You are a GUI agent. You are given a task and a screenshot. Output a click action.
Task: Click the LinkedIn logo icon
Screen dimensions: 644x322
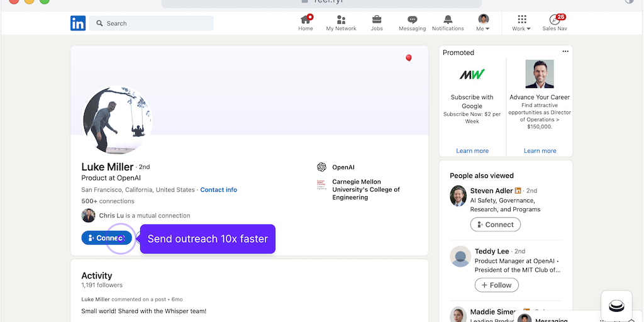(x=78, y=23)
